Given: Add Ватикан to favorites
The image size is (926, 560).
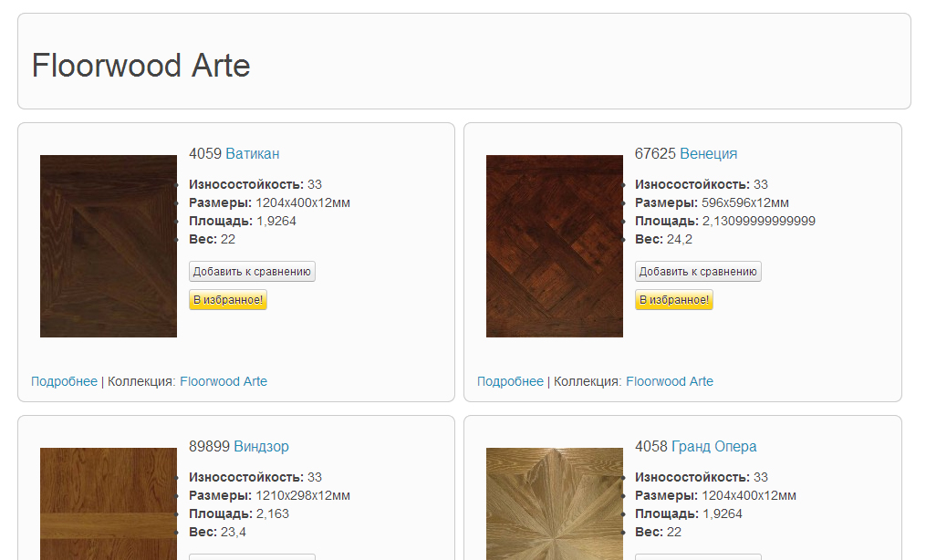Looking at the screenshot, I should [x=228, y=300].
